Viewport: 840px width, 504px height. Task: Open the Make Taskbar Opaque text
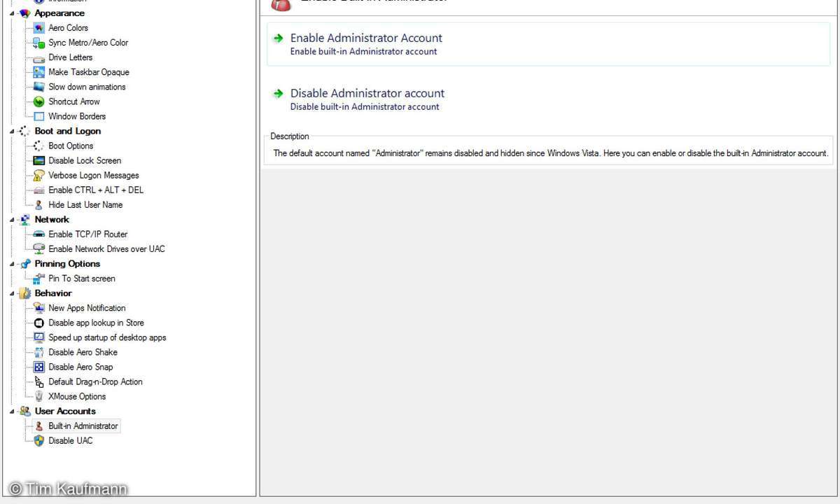pos(88,72)
